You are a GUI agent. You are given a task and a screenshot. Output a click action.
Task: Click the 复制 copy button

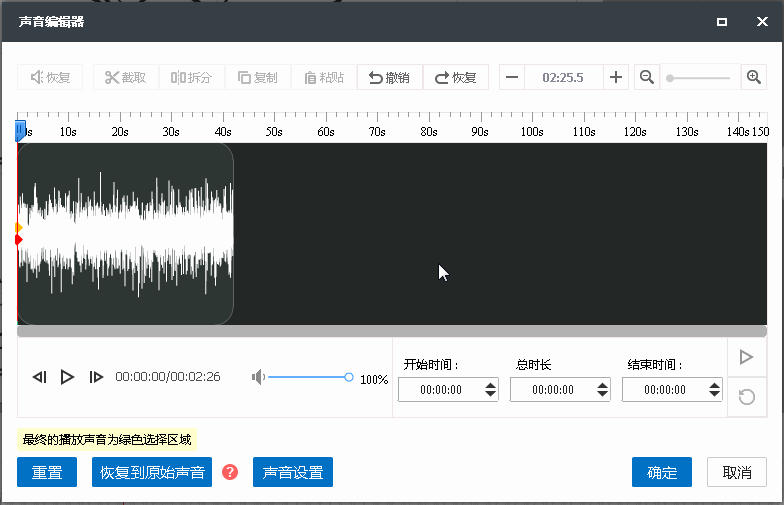pos(258,78)
